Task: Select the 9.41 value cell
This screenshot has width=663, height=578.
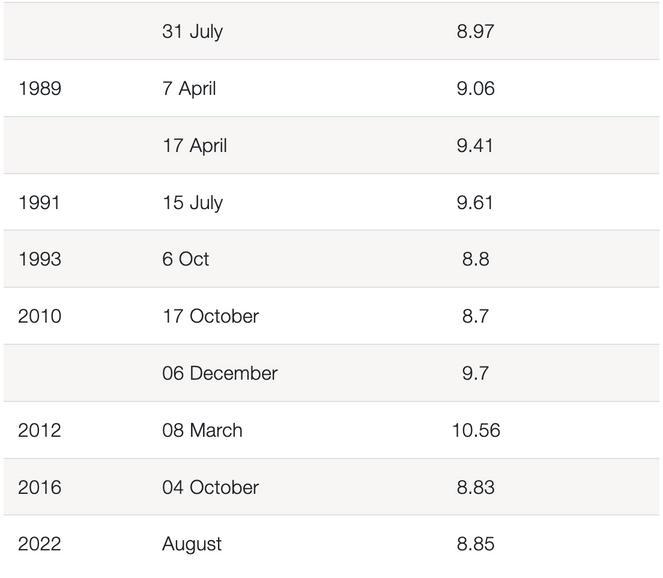Action: click(475, 145)
